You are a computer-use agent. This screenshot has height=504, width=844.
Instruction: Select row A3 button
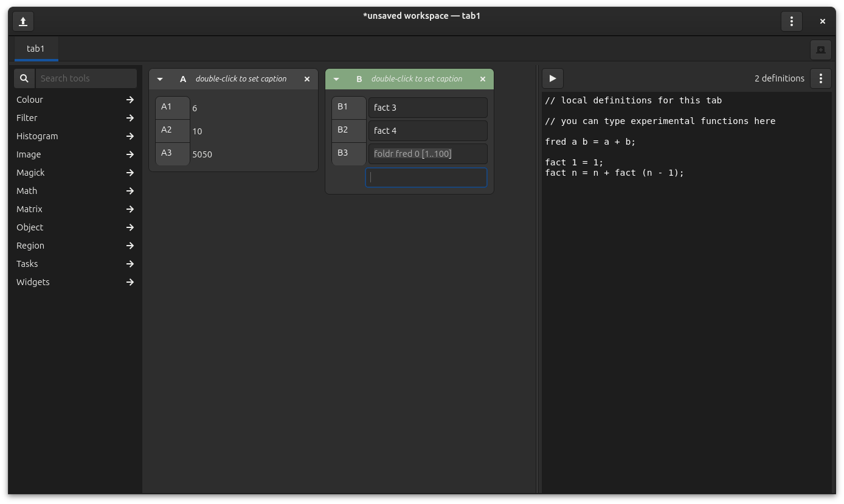pyautogui.click(x=173, y=154)
